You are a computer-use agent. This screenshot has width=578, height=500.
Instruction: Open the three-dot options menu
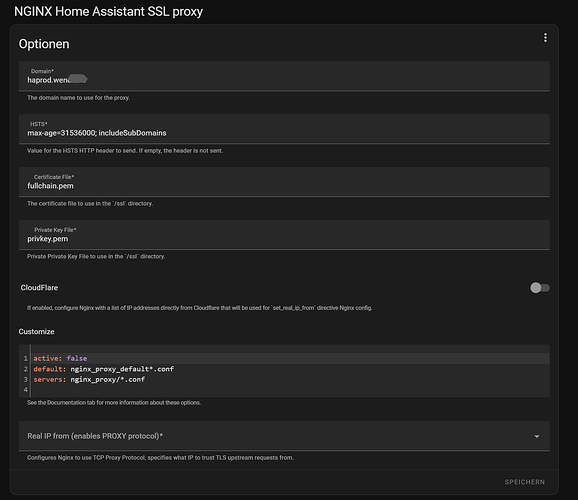point(545,38)
